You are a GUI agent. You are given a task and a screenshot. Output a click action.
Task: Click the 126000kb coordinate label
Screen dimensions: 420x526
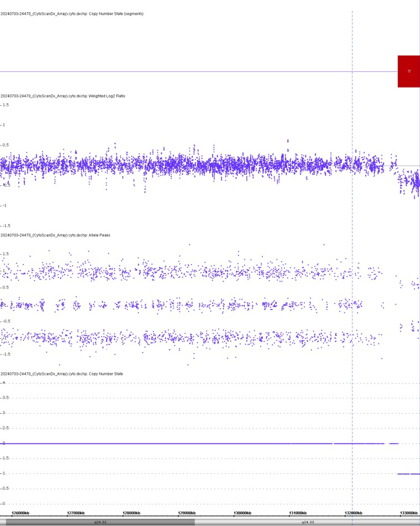(20, 513)
